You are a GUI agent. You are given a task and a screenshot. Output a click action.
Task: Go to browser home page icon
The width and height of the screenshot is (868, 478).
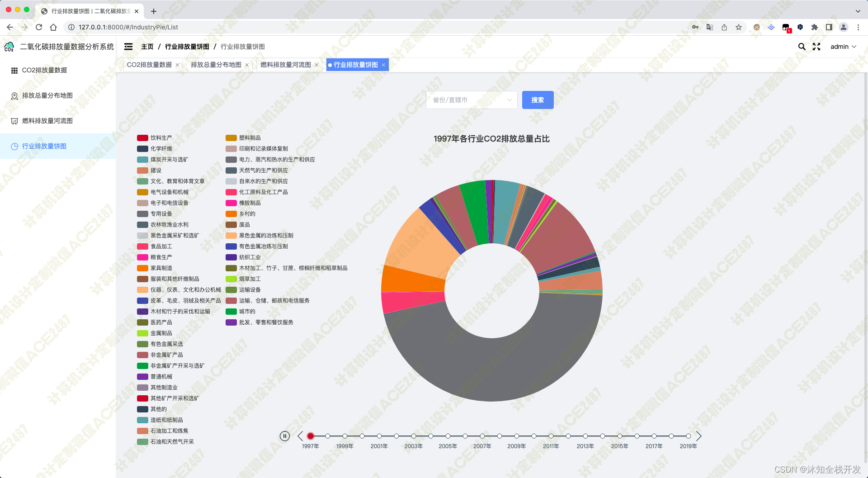(53, 27)
